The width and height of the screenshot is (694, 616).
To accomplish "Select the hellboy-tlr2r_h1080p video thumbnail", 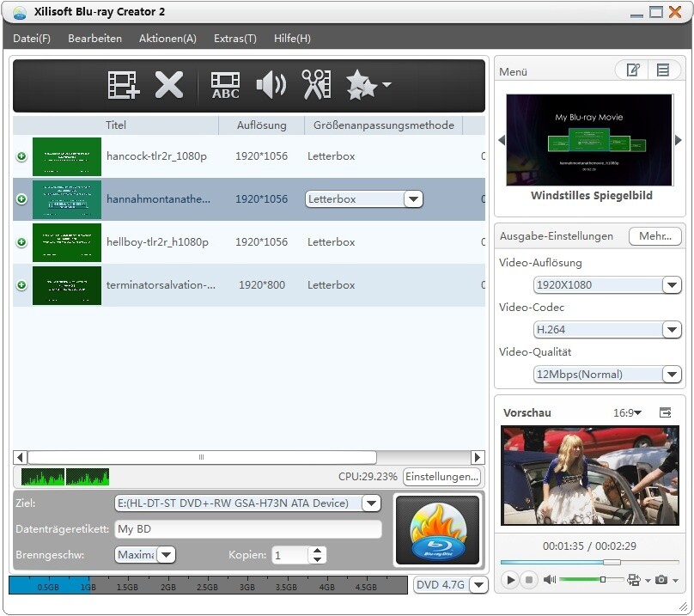I will click(x=67, y=242).
